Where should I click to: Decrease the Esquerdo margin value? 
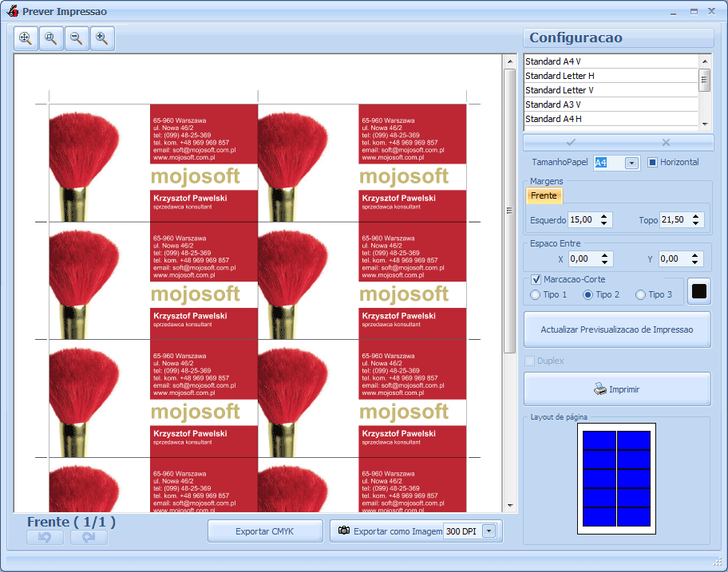pyautogui.click(x=603, y=223)
